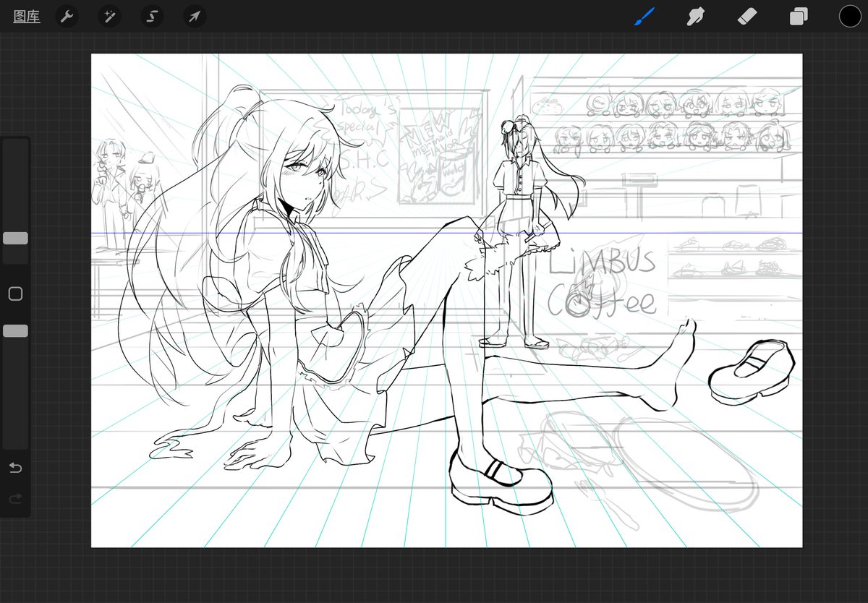
Task: Open the black color picker circle
Action: (x=850, y=17)
